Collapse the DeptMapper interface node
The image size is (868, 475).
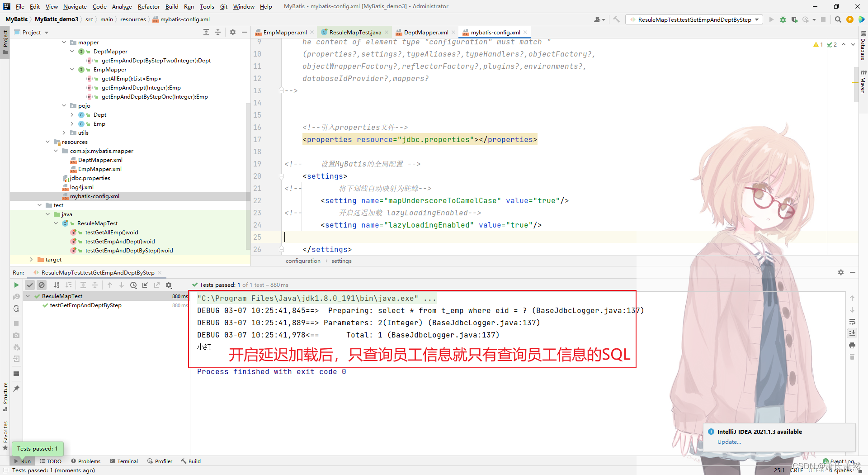pyautogui.click(x=72, y=52)
